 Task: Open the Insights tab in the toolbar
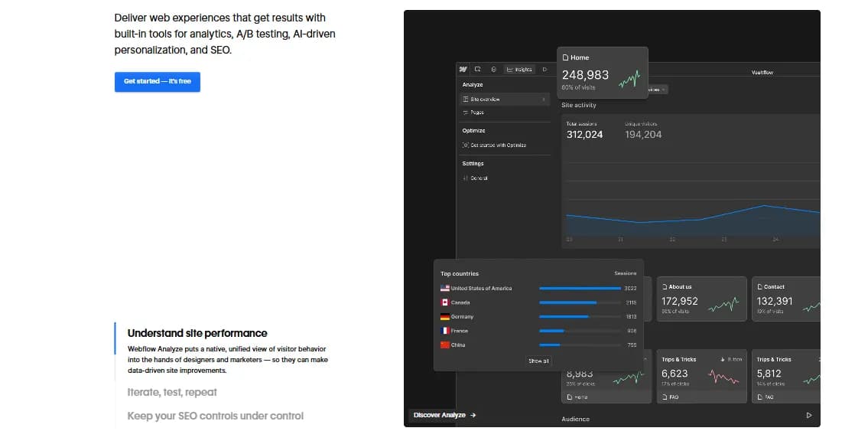(519, 69)
